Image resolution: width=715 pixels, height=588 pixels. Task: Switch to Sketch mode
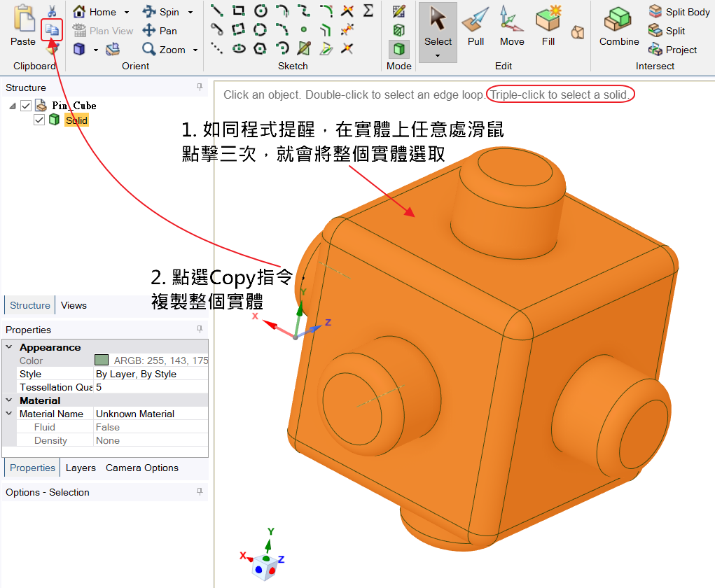[399, 11]
